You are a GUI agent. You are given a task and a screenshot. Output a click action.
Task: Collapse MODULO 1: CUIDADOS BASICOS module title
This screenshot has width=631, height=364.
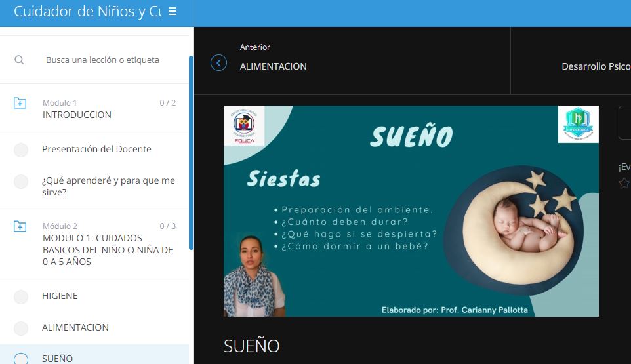click(108, 250)
